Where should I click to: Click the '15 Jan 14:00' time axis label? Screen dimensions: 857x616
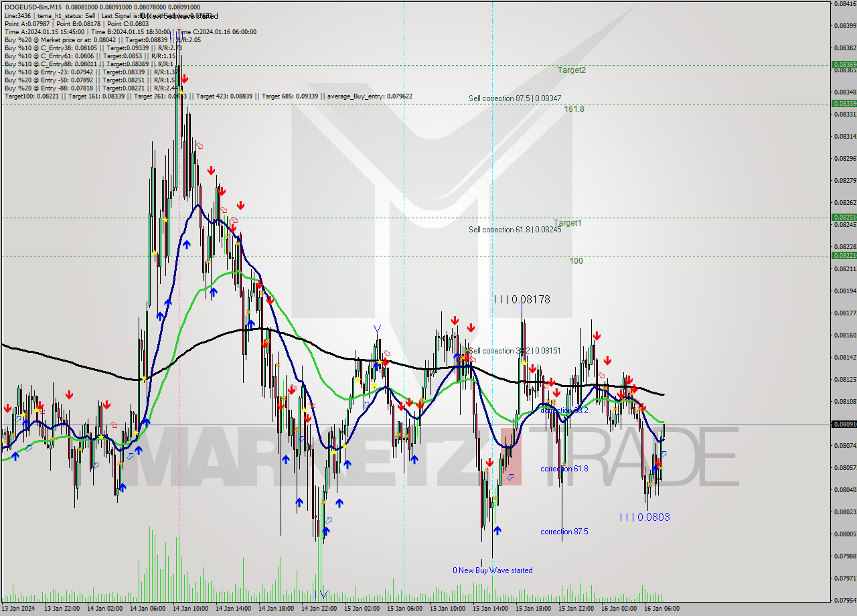point(490,609)
